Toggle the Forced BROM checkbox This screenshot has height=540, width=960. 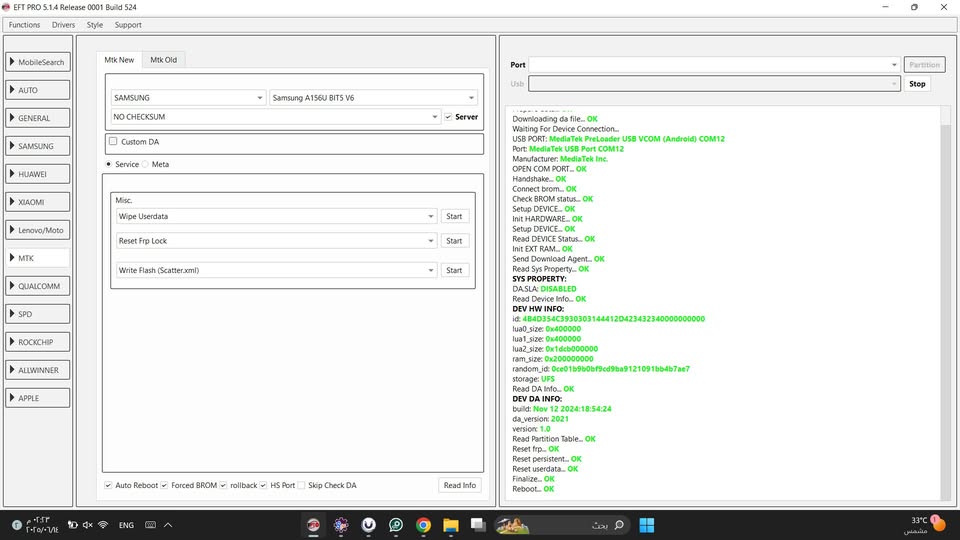point(164,485)
